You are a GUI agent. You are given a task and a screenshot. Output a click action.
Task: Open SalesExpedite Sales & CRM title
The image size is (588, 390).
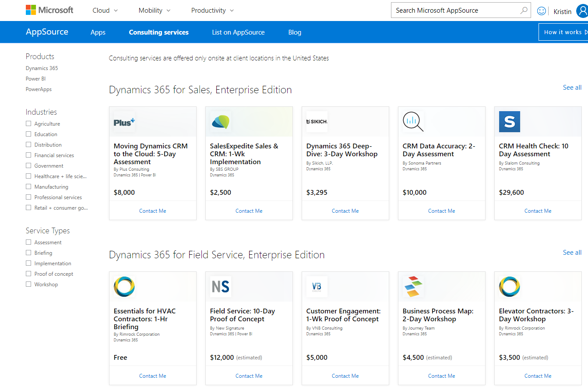coord(244,154)
